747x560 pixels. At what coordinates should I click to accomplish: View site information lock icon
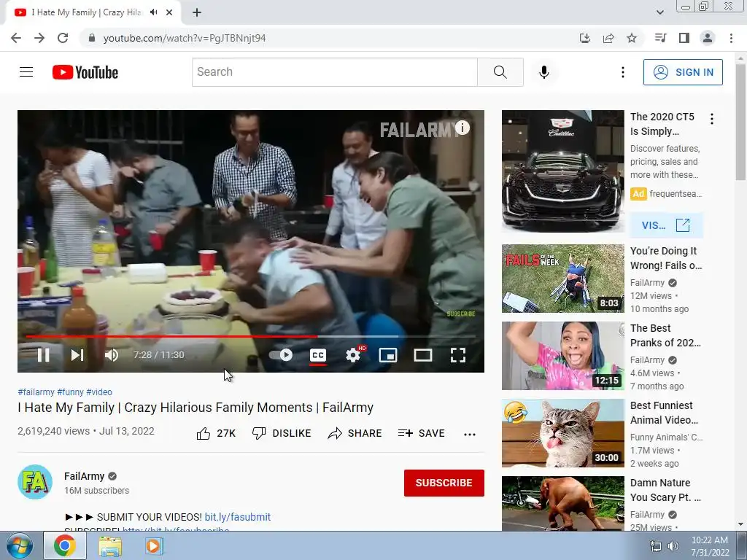pyautogui.click(x=92, y=38)
